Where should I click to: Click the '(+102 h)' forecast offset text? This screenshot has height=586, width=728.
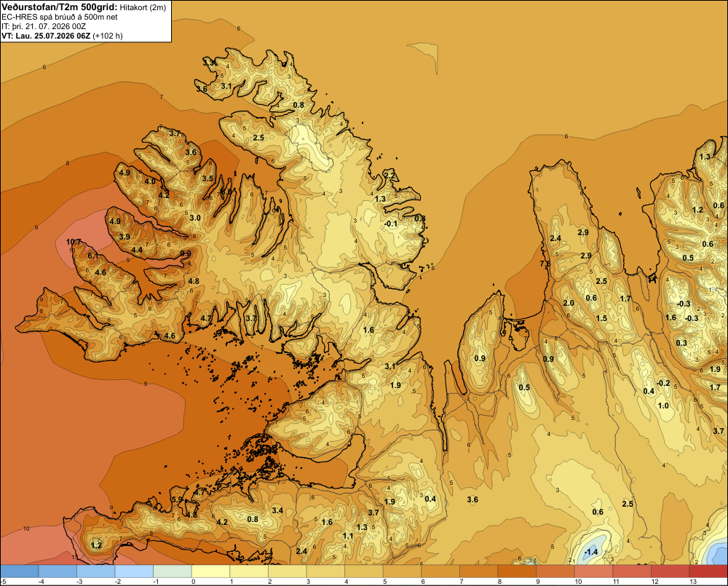coord(108,36)
